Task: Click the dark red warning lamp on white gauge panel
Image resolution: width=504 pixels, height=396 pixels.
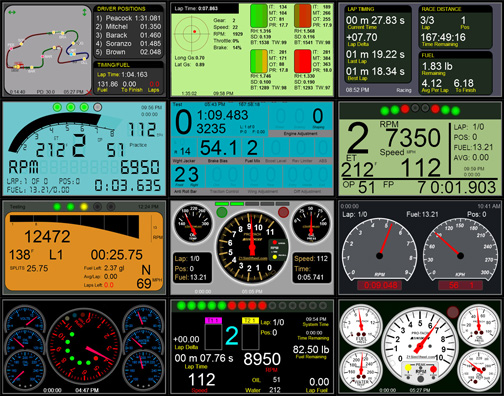Action: 453,312
